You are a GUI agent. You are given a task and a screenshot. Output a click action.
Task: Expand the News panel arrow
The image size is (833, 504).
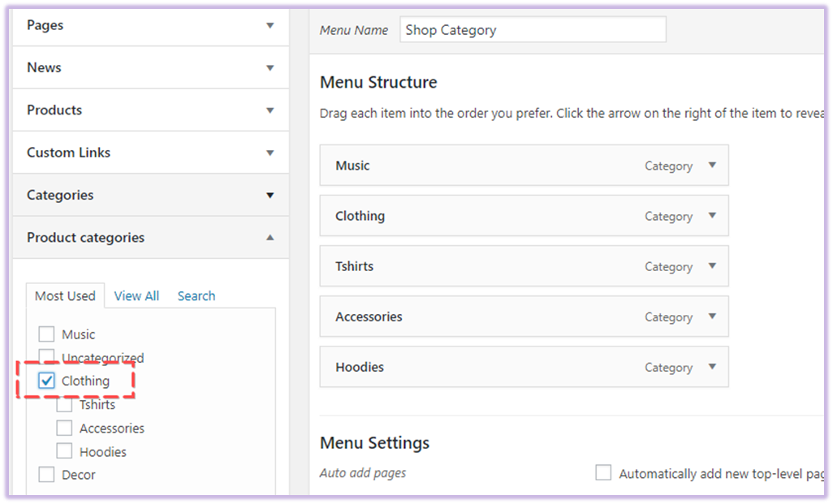point(270,68)
